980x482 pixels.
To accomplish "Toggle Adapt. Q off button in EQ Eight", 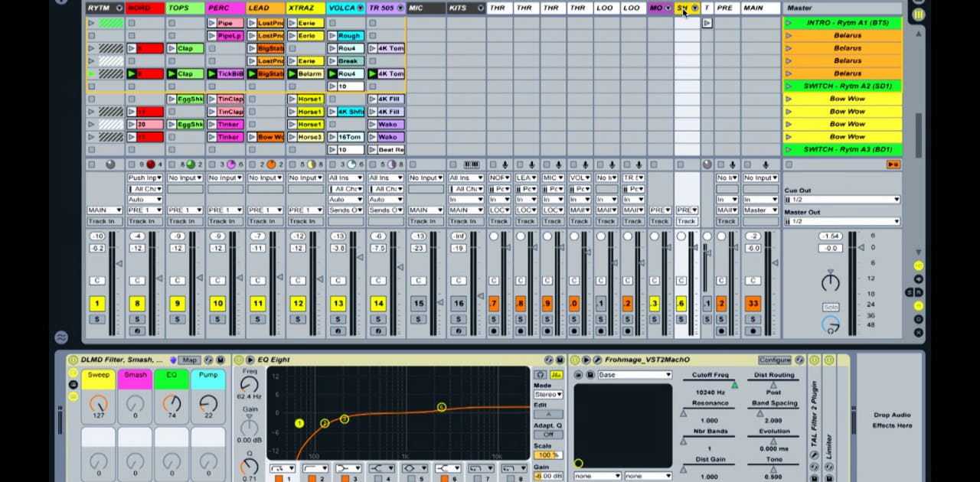I will point(550,434).
